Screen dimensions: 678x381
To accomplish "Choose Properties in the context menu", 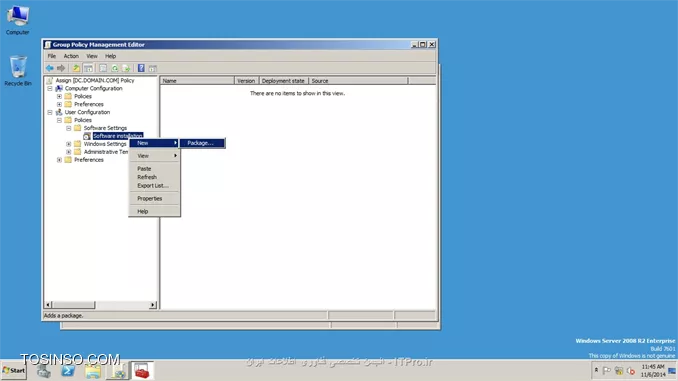I will click(155, 199).
